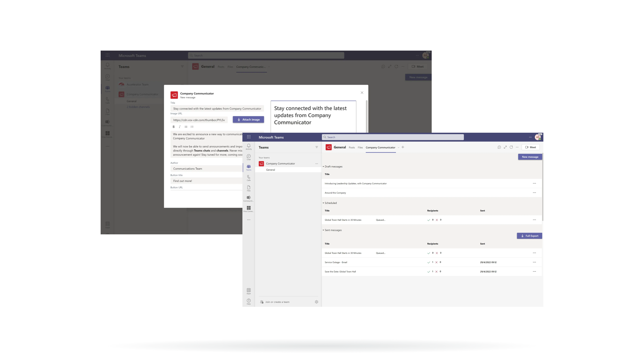Screen dimensions: 644x364
Task: Open manage teams gear icon
Action: (316, 302)
